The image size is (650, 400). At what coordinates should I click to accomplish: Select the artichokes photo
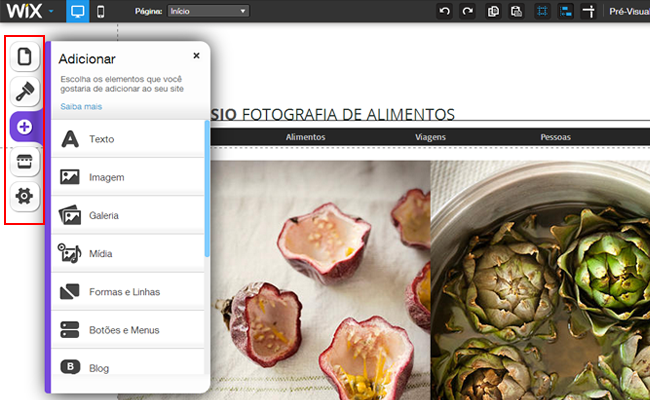pyautogui.click(x=540, y=280)
